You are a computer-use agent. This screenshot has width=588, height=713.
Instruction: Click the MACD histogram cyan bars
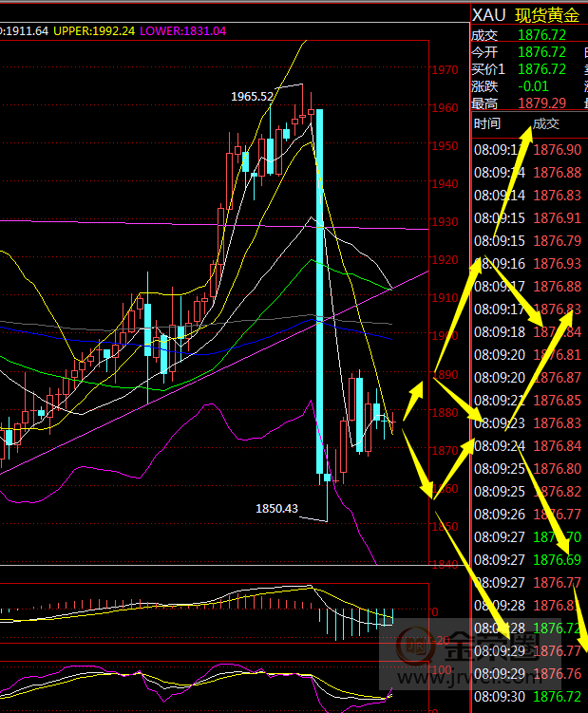tap(356, 622)
